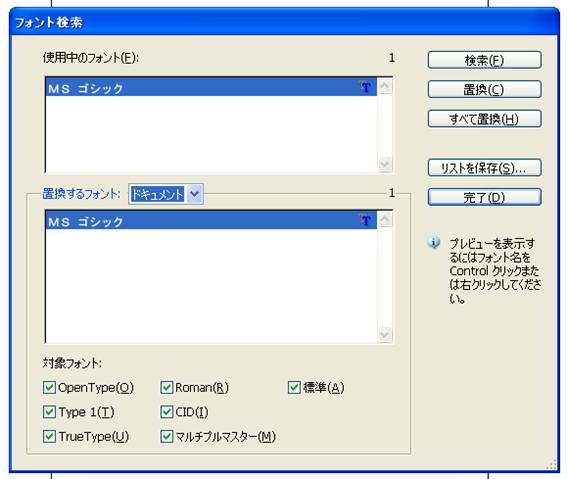Toggle the OpenType(O) checkbox
This screenshot has width=567, height=479.
point(49,387)
